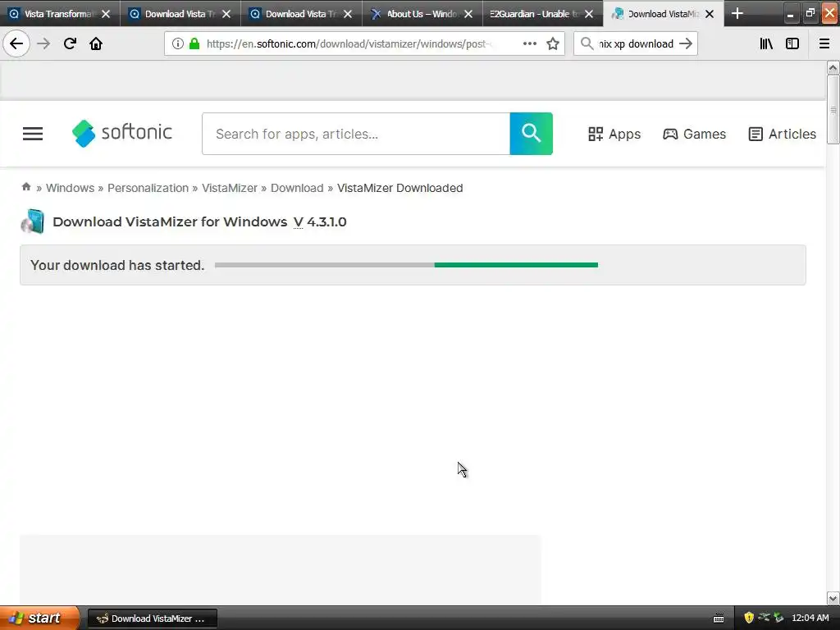This screenshot has width=840, height=630.
Task: Close the E2Guardian tab
Action: click(x=589, y=14)
